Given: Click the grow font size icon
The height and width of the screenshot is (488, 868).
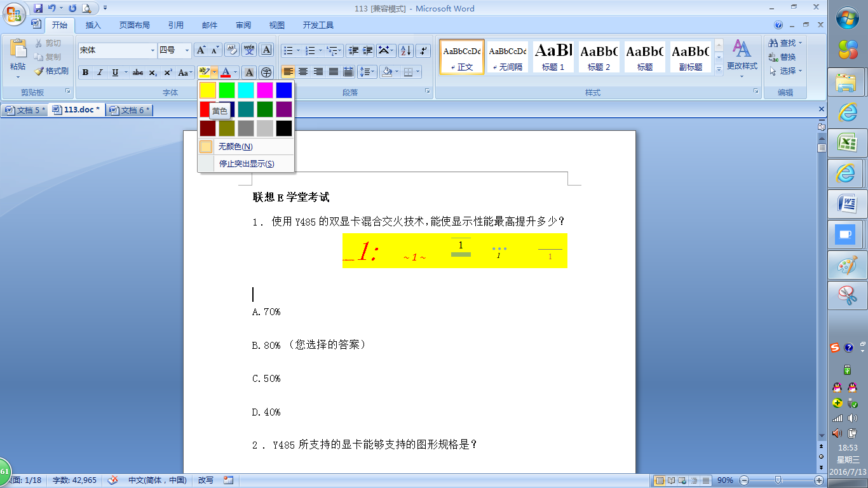Looking at the screenshot, I should 201,50.
